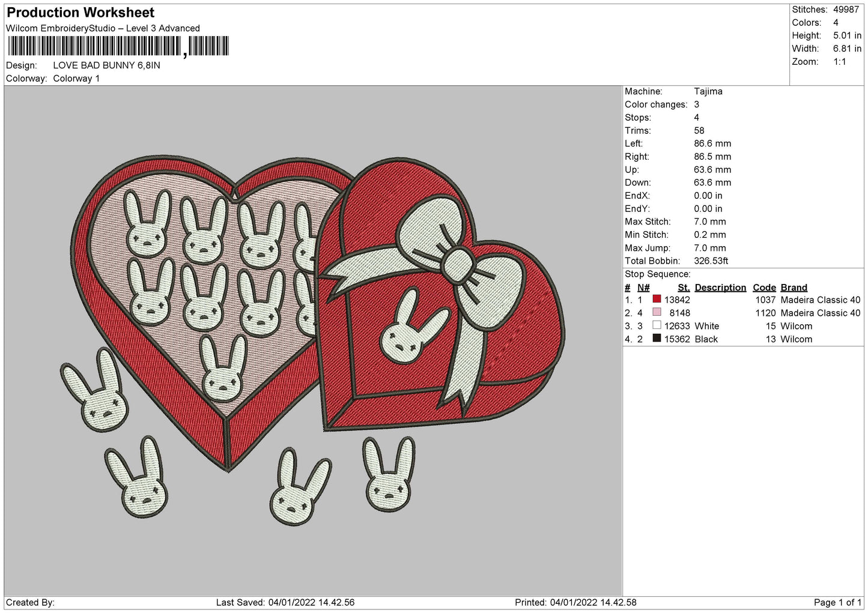868x613 pixels.
Task: Select the Madeira Classic 40 brand in row 1
Action: [820, 300]
